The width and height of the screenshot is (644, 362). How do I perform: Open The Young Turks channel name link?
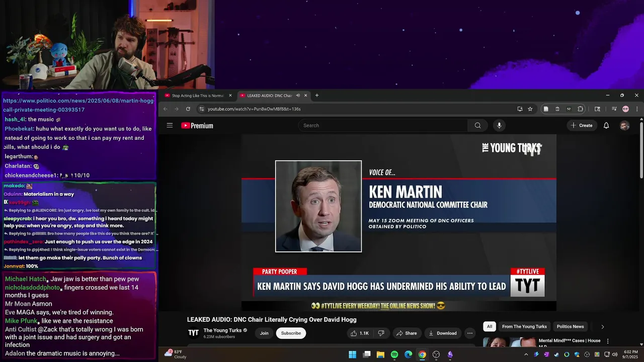point(222,330)
